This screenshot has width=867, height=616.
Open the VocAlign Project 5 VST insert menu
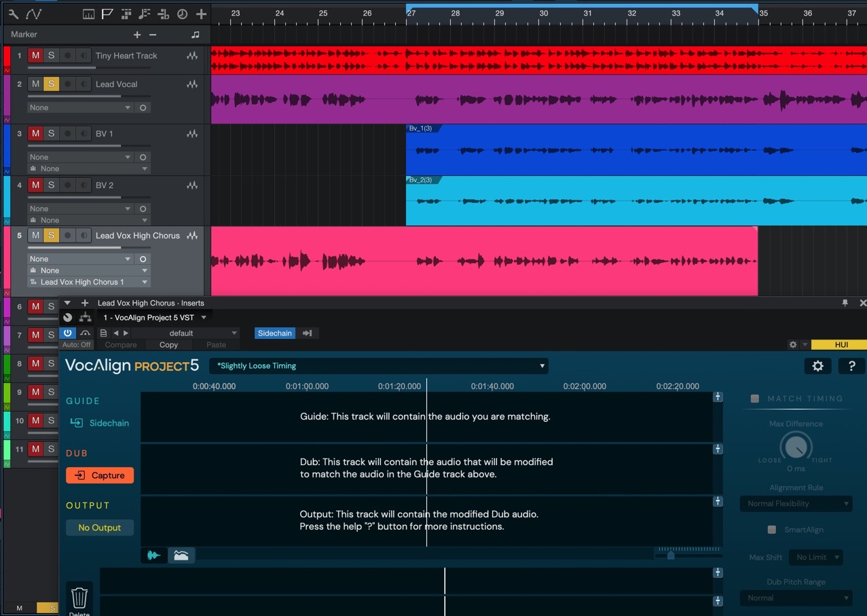[x=155, y=317]
